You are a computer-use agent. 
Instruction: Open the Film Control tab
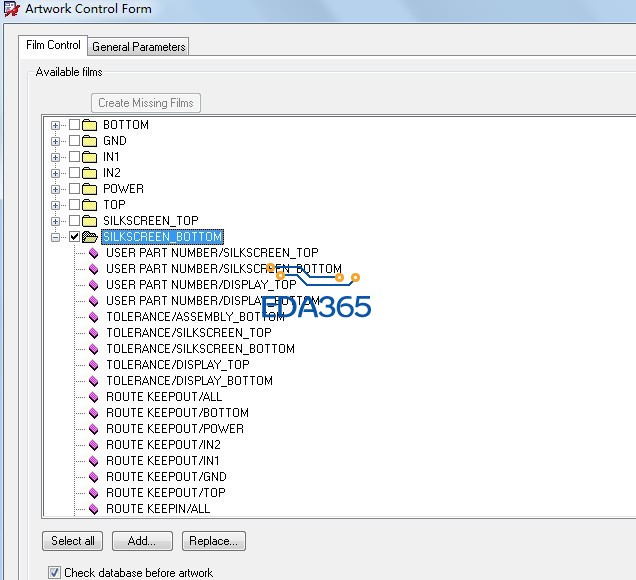point(53,46)
